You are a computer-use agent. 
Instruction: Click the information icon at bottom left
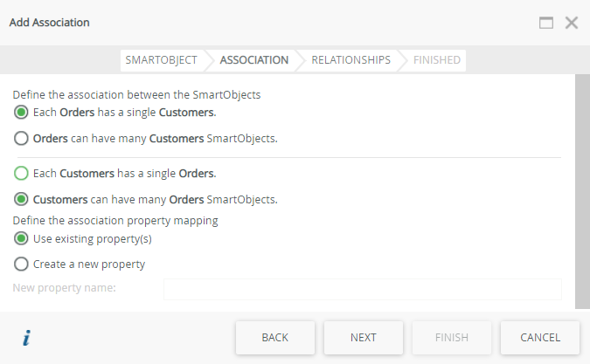click(26, 338)
